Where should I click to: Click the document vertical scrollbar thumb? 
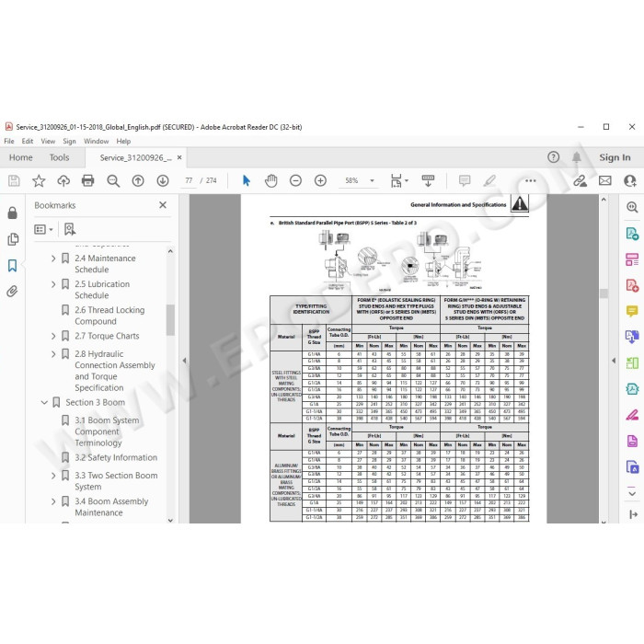(604, 293)
